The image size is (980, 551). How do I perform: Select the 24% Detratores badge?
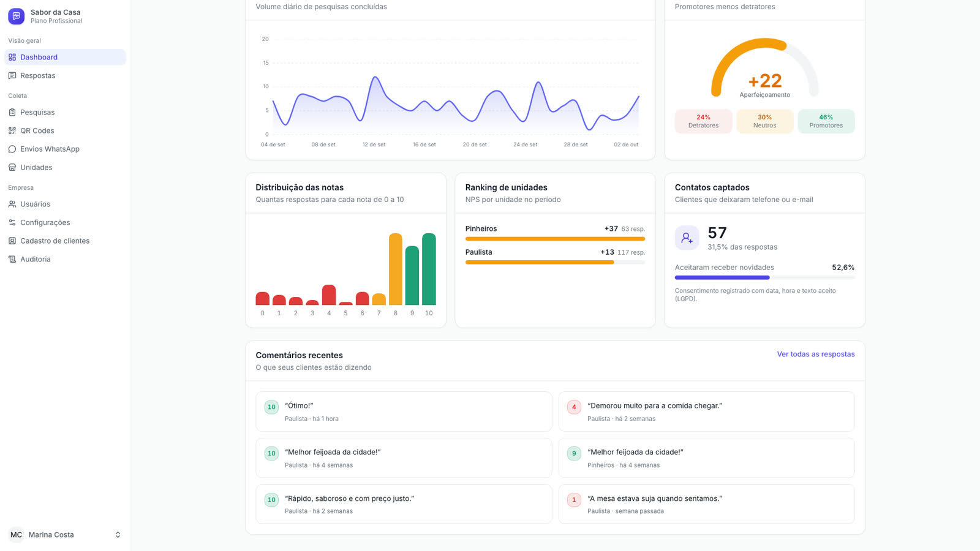703,121
